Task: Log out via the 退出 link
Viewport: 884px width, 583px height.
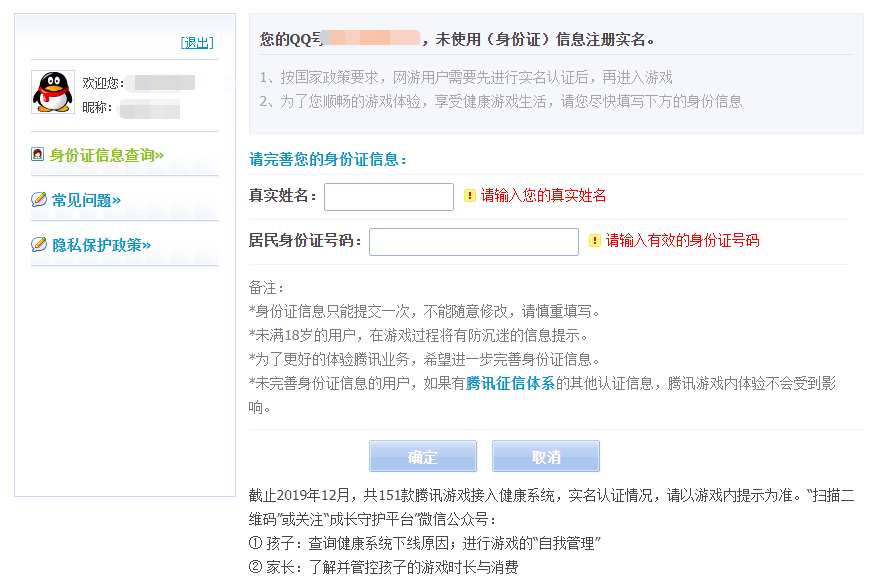Action: (x=197, y=42)
